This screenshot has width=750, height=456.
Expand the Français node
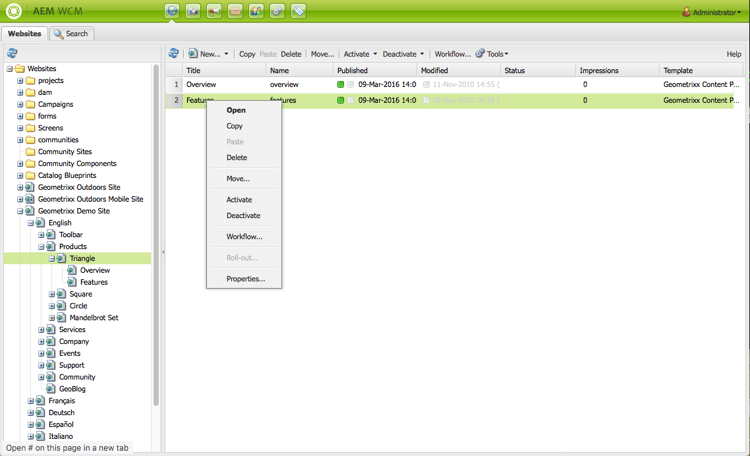click(31, 401)
